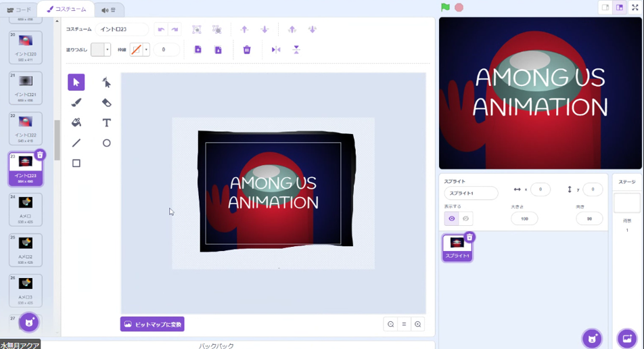This screenshot has height=349, width=644.
Task: Click the green flag to run
Action: (x=445, y=7)
